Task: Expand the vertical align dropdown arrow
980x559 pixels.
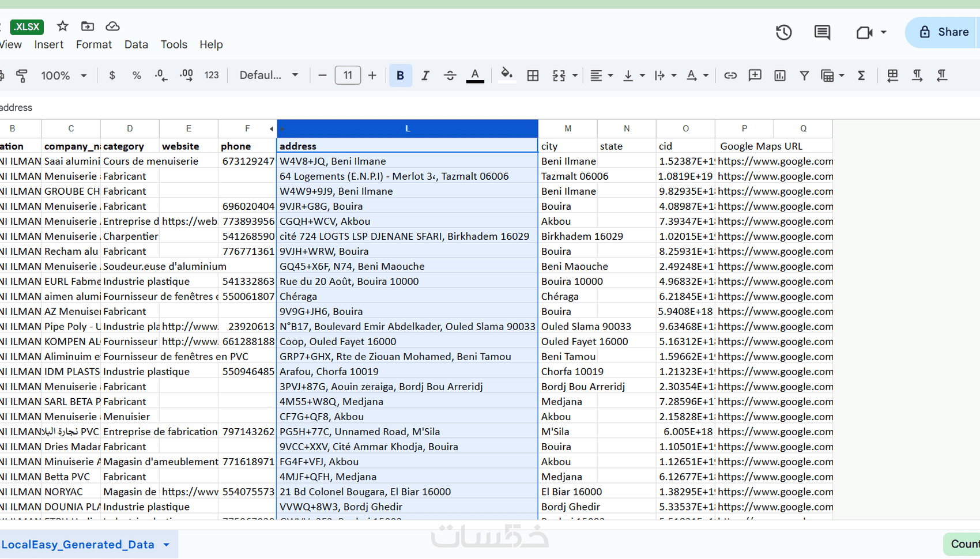Action: coord(642,75)
